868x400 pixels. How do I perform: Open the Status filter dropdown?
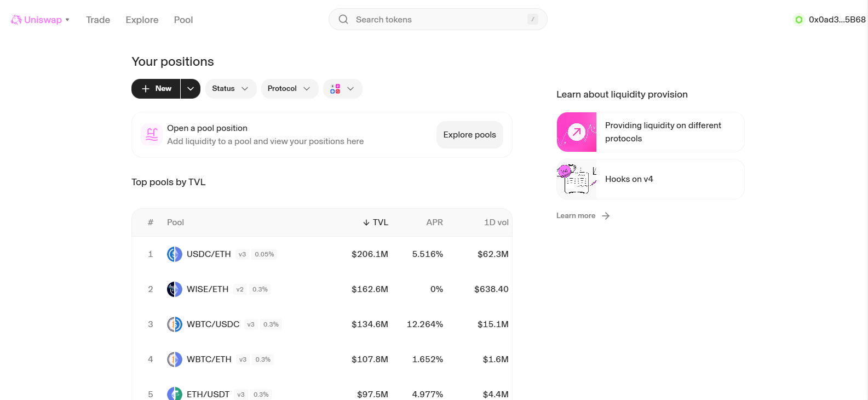click(x=231, y=89)
